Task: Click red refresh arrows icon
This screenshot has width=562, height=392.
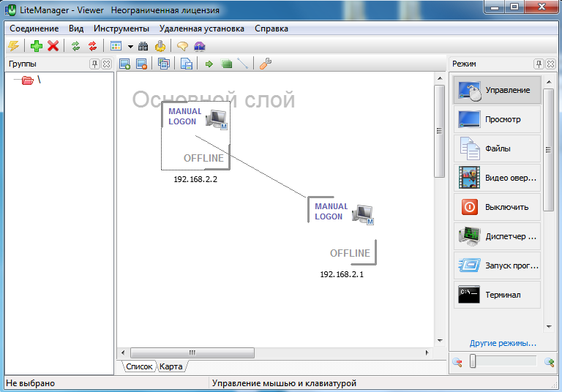Action: [x=92, y=46]
